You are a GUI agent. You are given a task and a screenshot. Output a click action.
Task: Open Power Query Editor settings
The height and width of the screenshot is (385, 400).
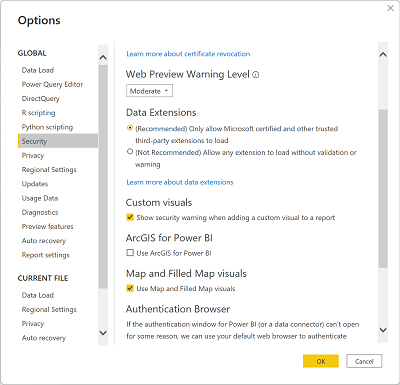pyautogui.click(x=52, y=85)
